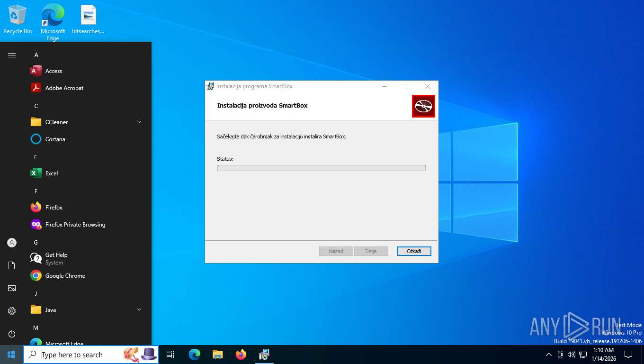Click the Power icon in Start

tap(12, 334)
